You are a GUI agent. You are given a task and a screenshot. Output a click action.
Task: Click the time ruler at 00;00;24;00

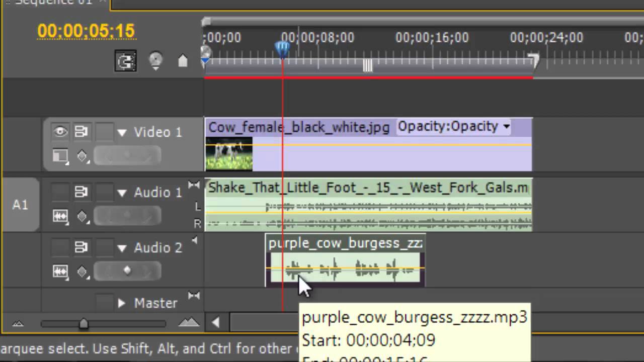(546, 38)
